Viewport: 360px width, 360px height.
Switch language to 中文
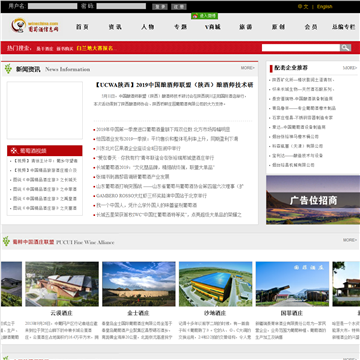tap(303, 7)
